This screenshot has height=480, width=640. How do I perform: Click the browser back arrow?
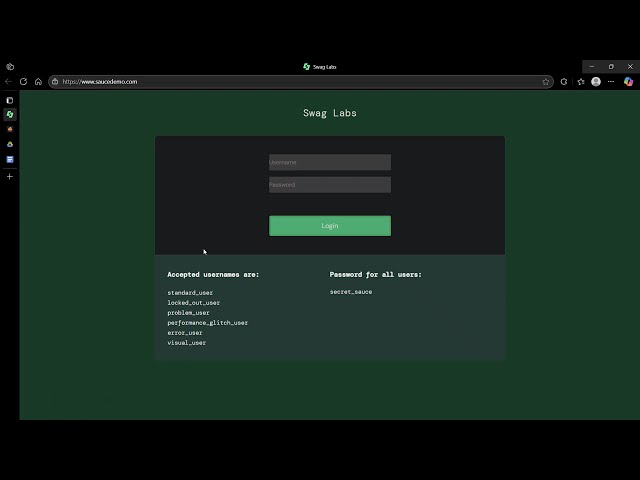[x=8, y=82]
